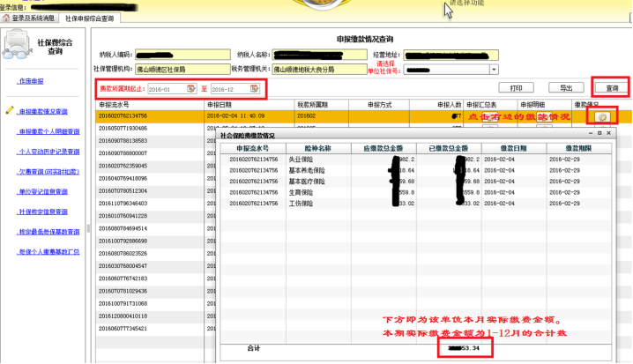Open the 申报缴款个人明细查询 link
Screen dimensions: 633x364
click(x=48, y=132)
